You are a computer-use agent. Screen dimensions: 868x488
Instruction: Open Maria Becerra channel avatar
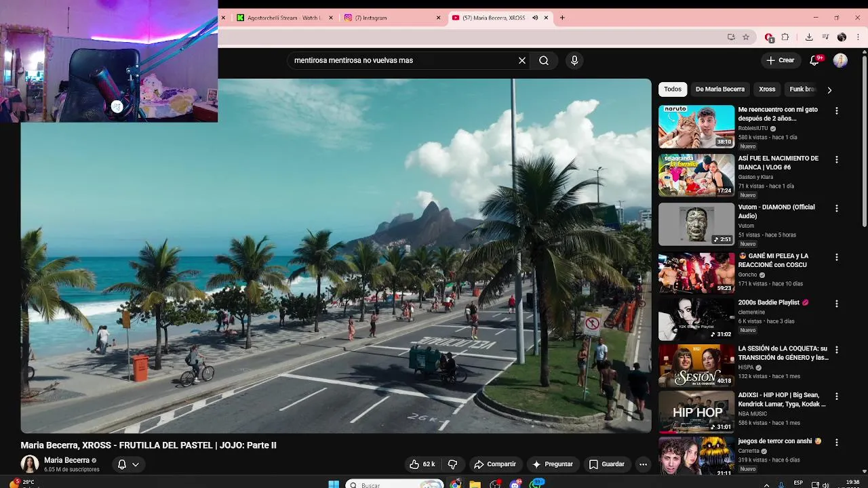30,464
